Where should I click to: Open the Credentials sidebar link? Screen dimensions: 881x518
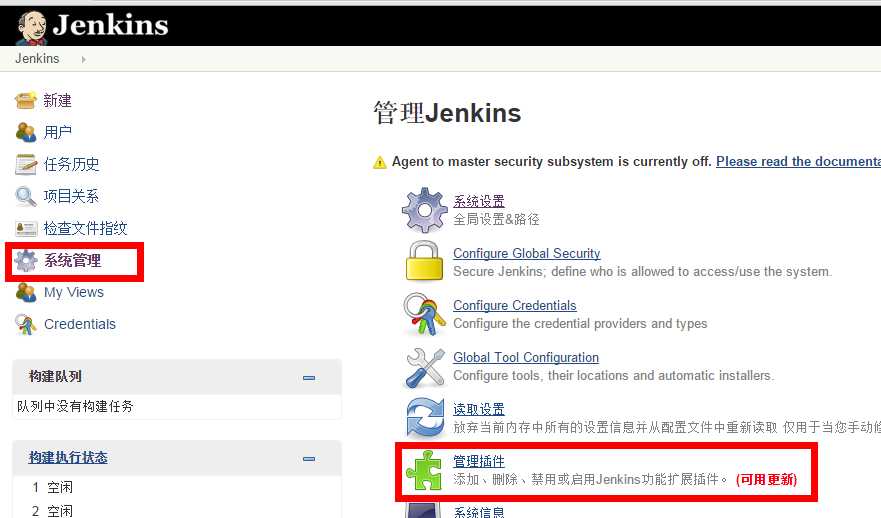click(x=80, y=324)
